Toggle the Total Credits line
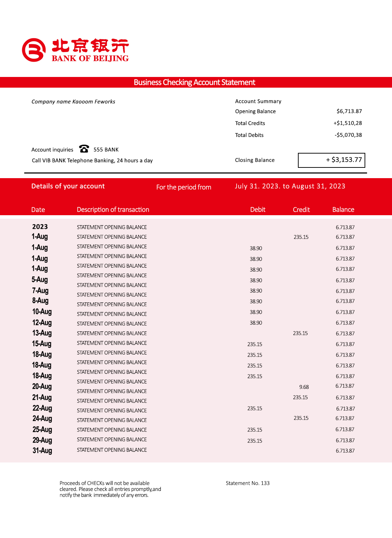392x538 pixels. [x=250, y=123]
